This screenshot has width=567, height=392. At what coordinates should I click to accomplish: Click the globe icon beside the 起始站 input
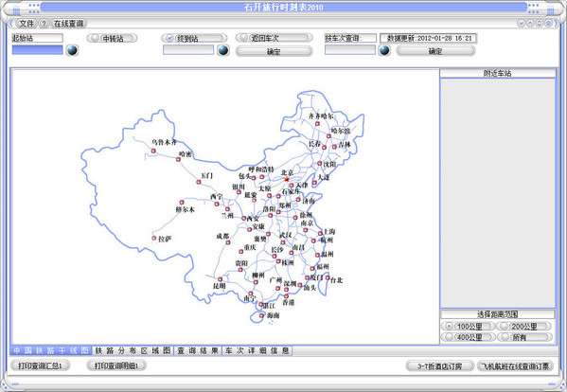(x=72, y=50)
